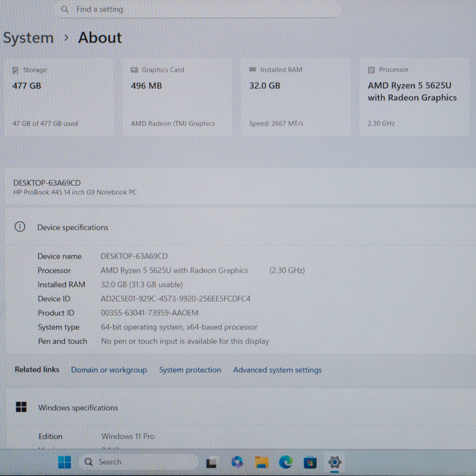Viewport: 476px width, 476px height.
Task: Go back to System breadcrumb
Action: click(x=29, y=38)
